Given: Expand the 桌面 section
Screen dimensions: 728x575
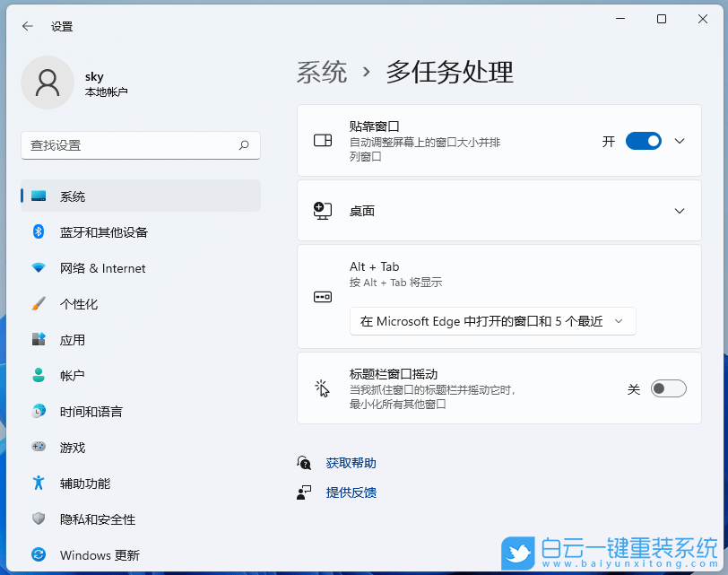Looking at the screenshot, I should coord(679,211).
